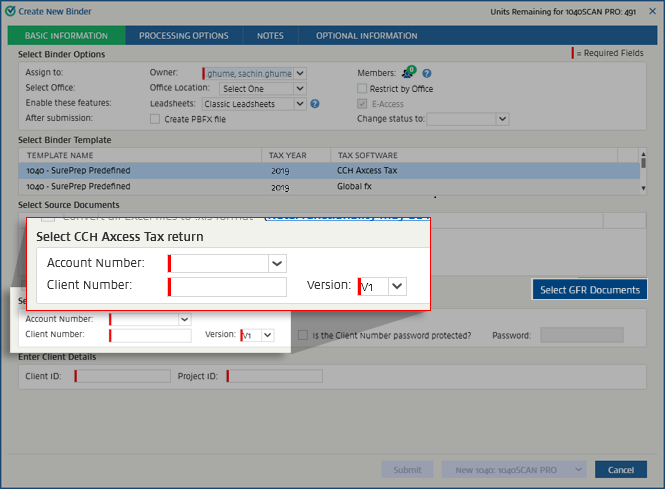Open the Processing Options tab
This screenshot has height=489, width=665.
coord(184,36)
